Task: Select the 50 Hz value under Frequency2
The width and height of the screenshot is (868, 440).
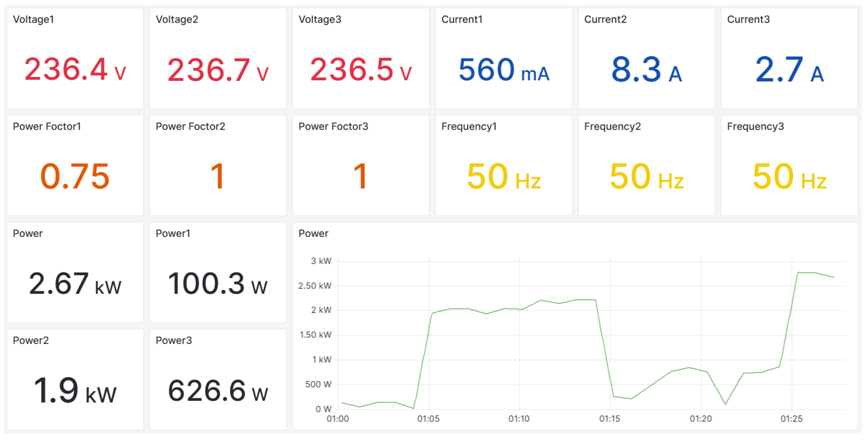Action: pos(647,176)
